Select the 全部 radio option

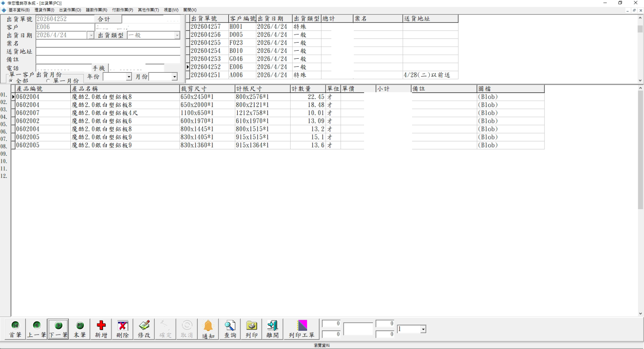pyautogui.click(x=11, y=81)
